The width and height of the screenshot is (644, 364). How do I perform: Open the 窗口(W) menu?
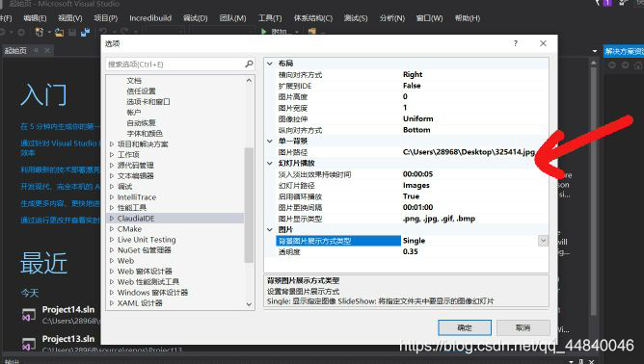(x=430, y=18)
